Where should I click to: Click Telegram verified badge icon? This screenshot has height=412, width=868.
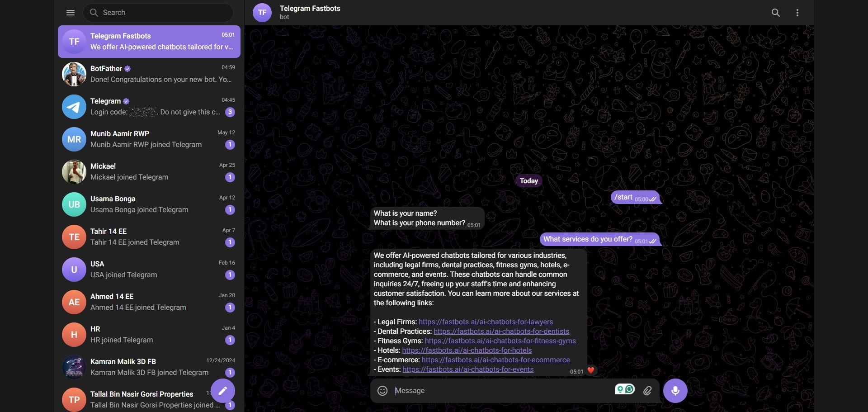click(126, 101)
